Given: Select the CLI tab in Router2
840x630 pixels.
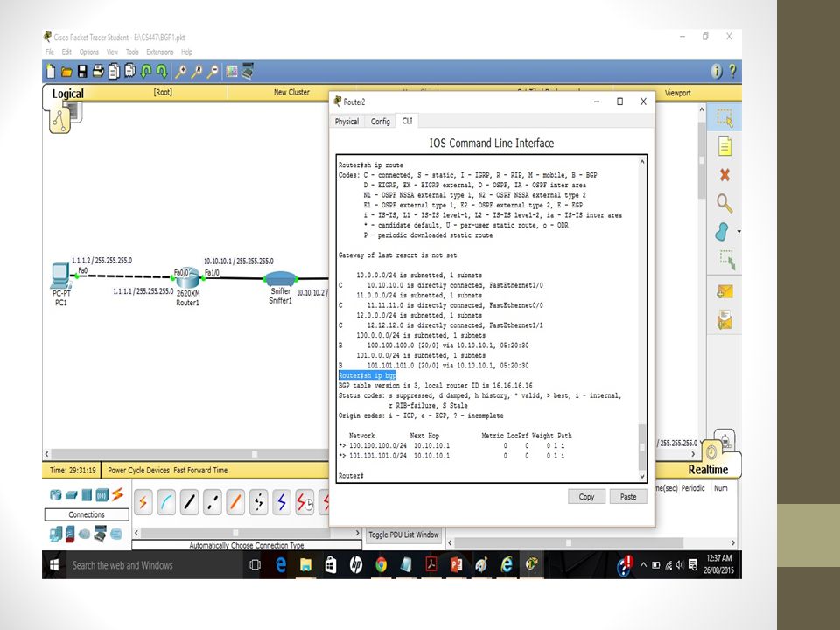Looking at the screenshot, I should click(x=407, y=121).
